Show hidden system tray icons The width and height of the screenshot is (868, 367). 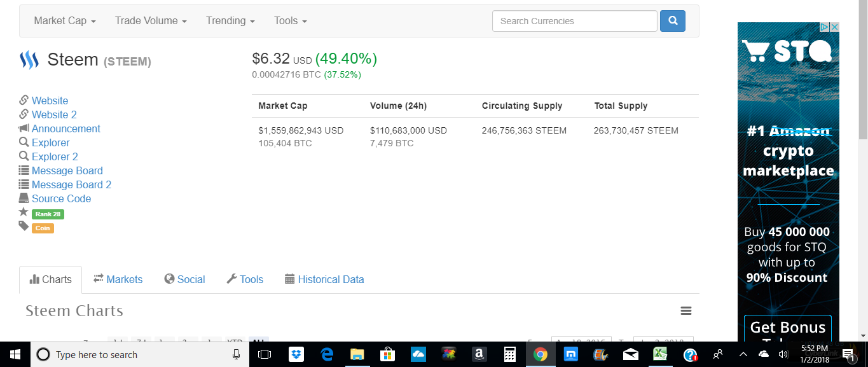743,354
